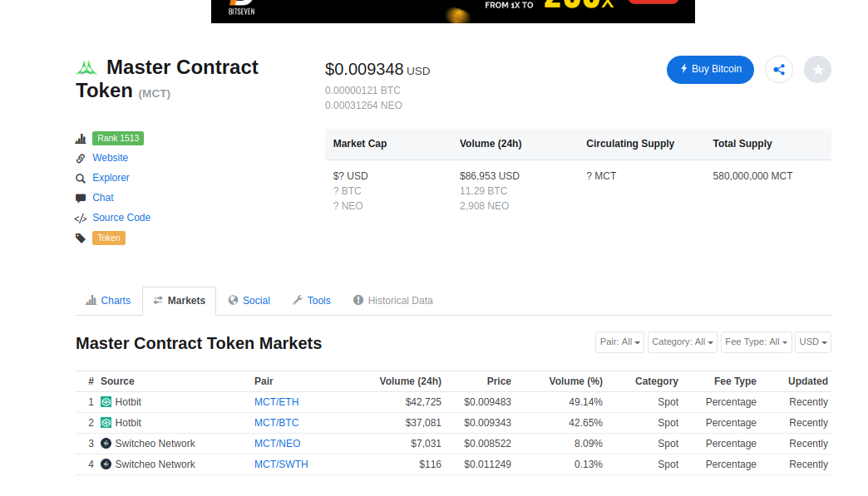Click Switcheo logo in MCT/SWTH row

(x=106, y=464)
